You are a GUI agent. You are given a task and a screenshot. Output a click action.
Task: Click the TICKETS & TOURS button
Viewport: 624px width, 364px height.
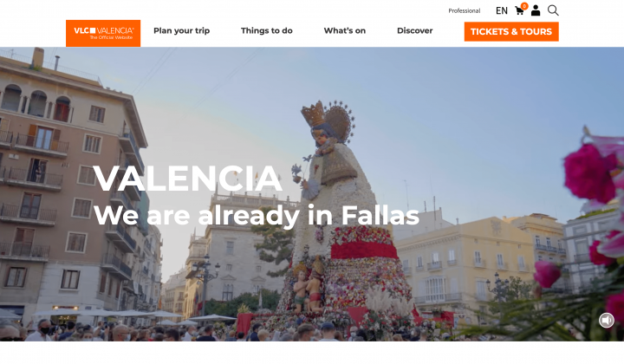tap(511, 31)
